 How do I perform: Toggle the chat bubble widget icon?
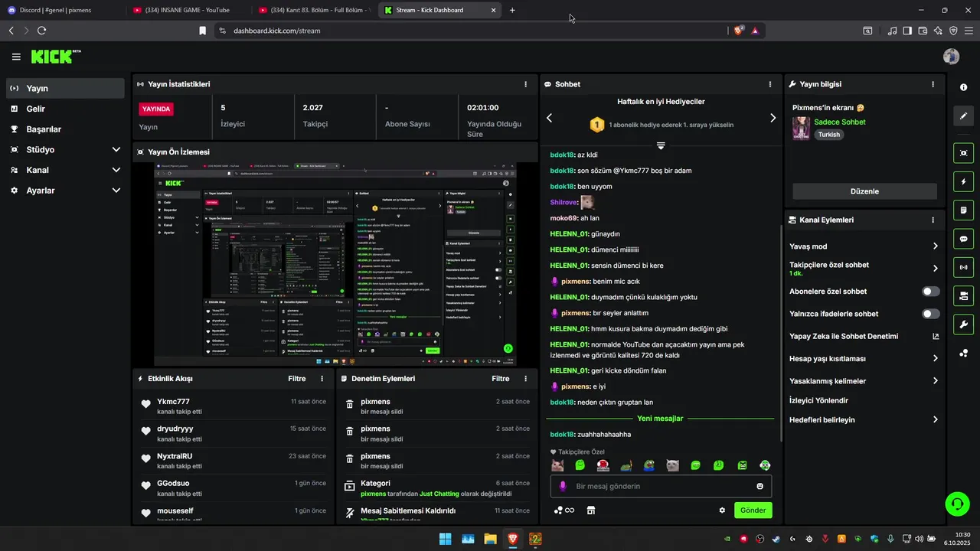coord(963,239)
